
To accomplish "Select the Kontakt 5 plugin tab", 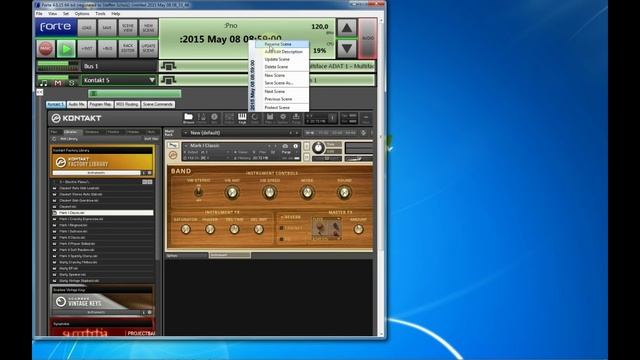I will tap(56, 104).
